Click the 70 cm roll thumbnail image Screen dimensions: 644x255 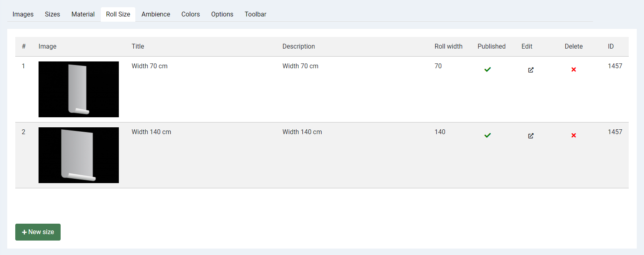[x=79, y=89]
